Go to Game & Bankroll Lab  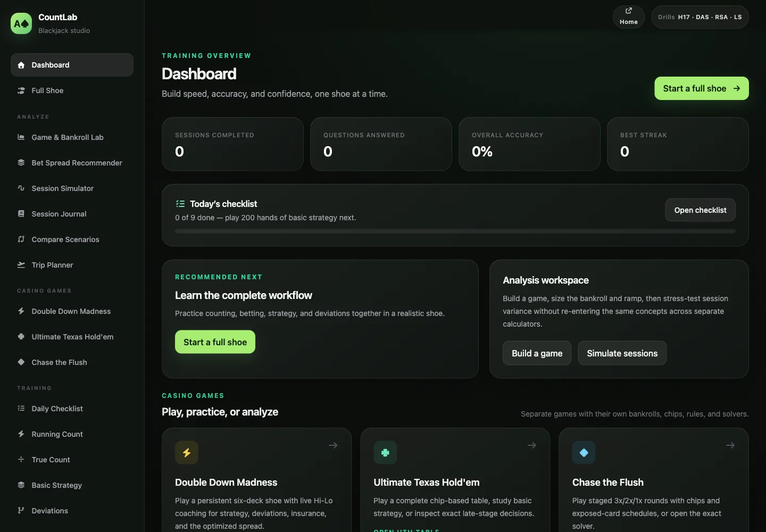tap(72, 137)
